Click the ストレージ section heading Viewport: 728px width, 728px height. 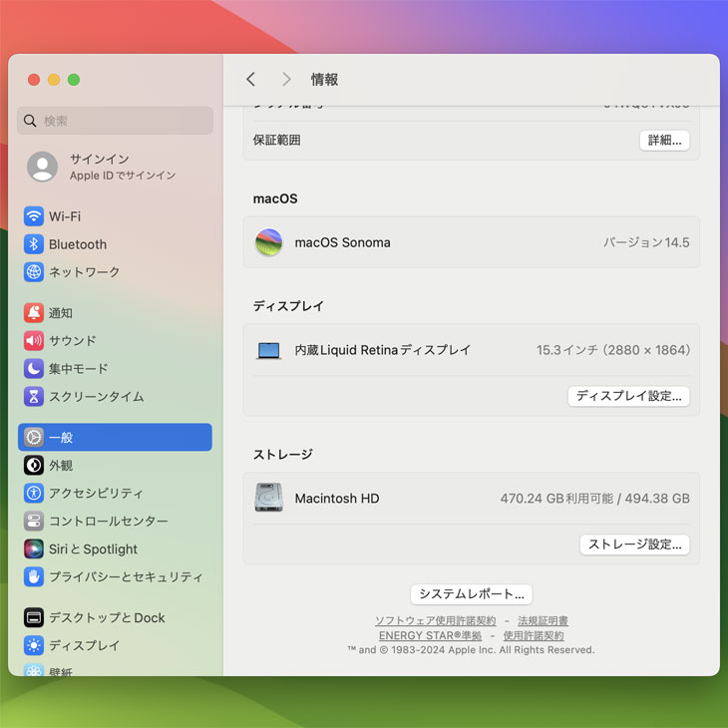pos(283,454)
